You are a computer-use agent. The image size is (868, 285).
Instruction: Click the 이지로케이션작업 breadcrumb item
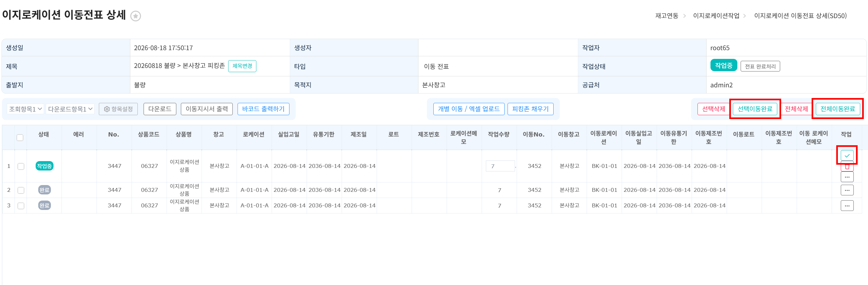tap(716, 16)
